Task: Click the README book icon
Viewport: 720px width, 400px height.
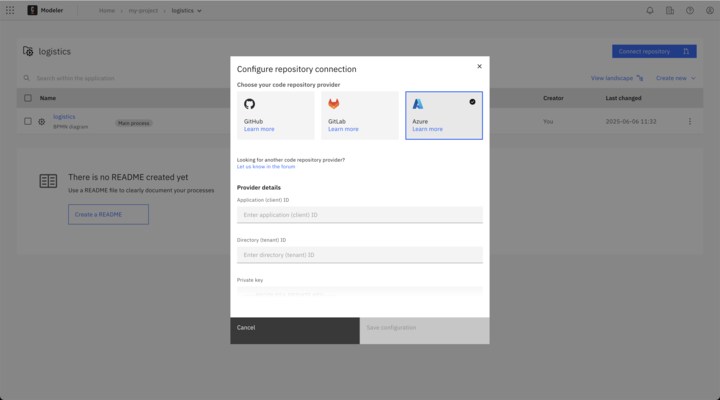Action: 48,181
